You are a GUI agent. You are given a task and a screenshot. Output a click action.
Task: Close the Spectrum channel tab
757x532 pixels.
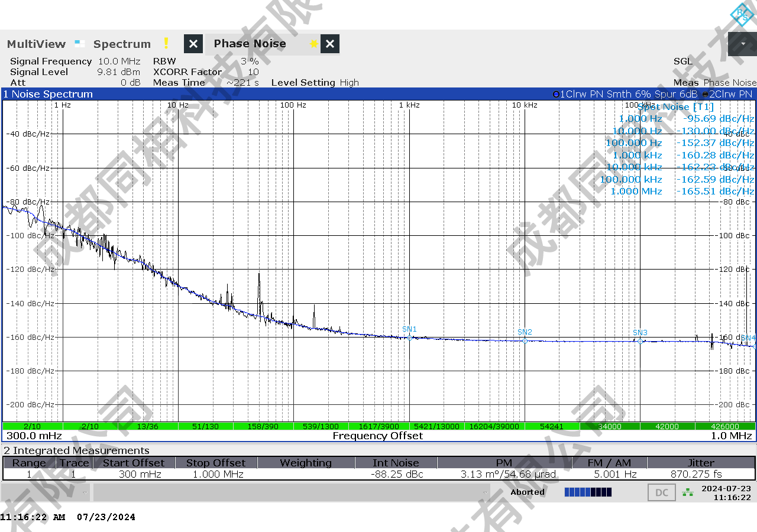(x=193, y=44)
